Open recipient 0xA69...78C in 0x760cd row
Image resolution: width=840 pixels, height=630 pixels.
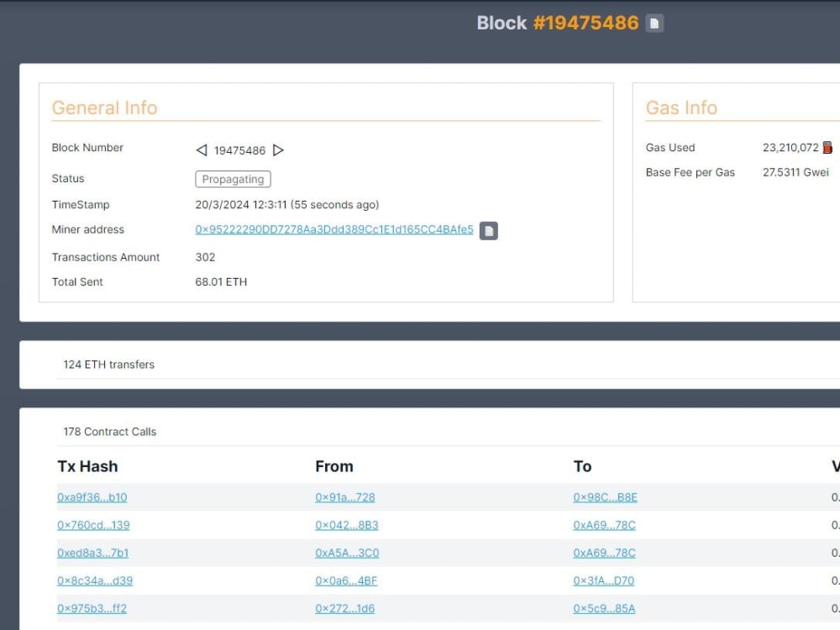[604, 525]
